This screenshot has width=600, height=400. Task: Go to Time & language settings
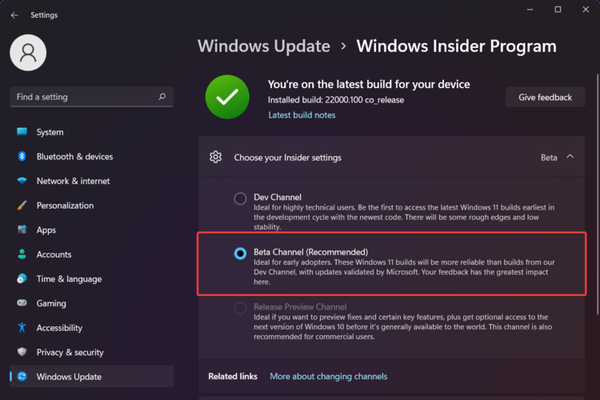coord(69,279)
